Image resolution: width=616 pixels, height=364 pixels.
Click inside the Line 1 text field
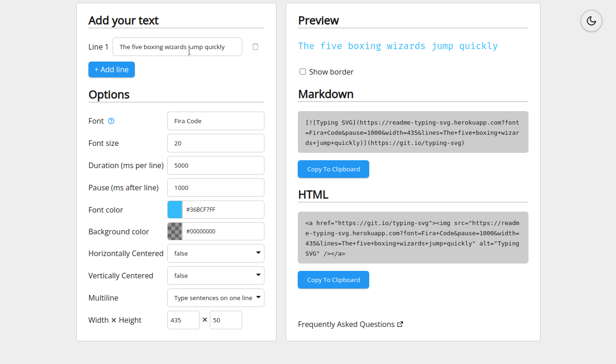point(177,46)
